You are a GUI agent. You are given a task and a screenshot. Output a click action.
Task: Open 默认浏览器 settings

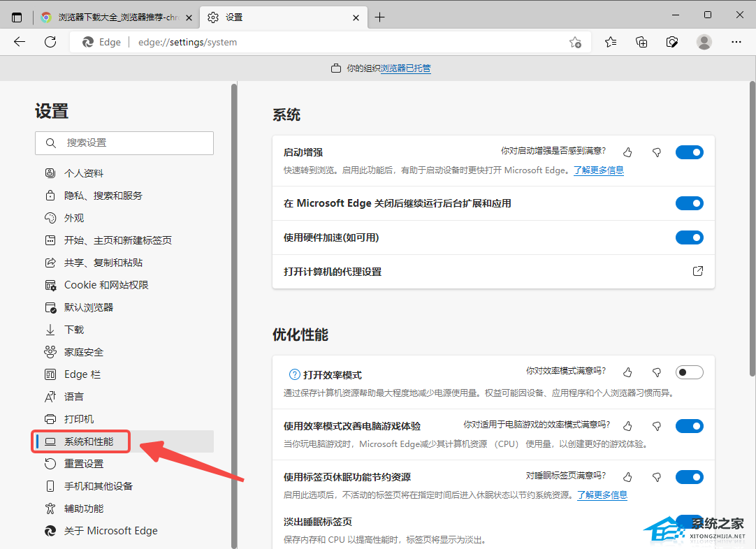point(124,307)
